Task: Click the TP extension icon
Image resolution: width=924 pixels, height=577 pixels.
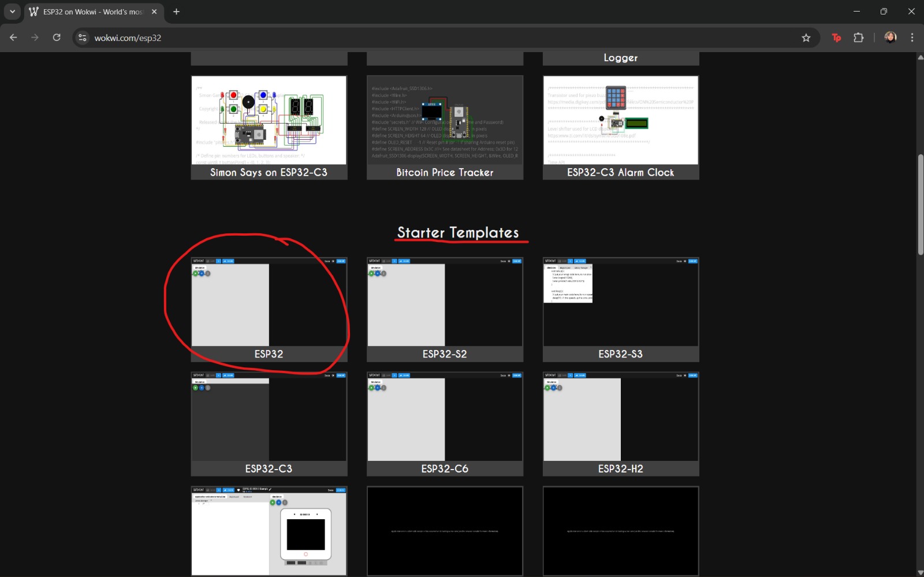Action: (x=836, y=38)
